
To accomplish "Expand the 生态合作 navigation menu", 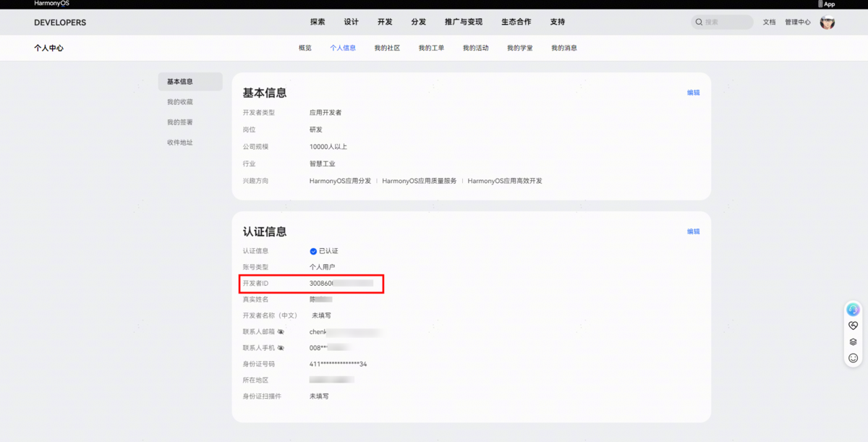I will click(516, 22).
